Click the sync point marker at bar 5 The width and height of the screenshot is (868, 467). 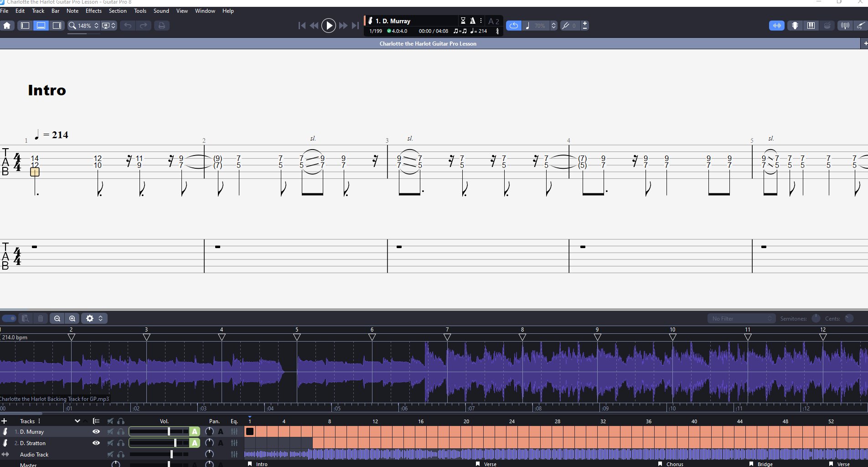[x=297, y=337]
